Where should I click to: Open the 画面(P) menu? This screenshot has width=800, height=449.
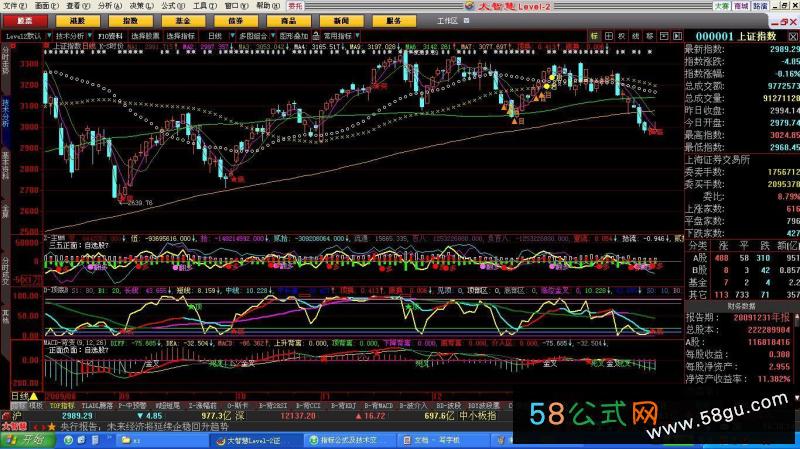pos(46,6)
